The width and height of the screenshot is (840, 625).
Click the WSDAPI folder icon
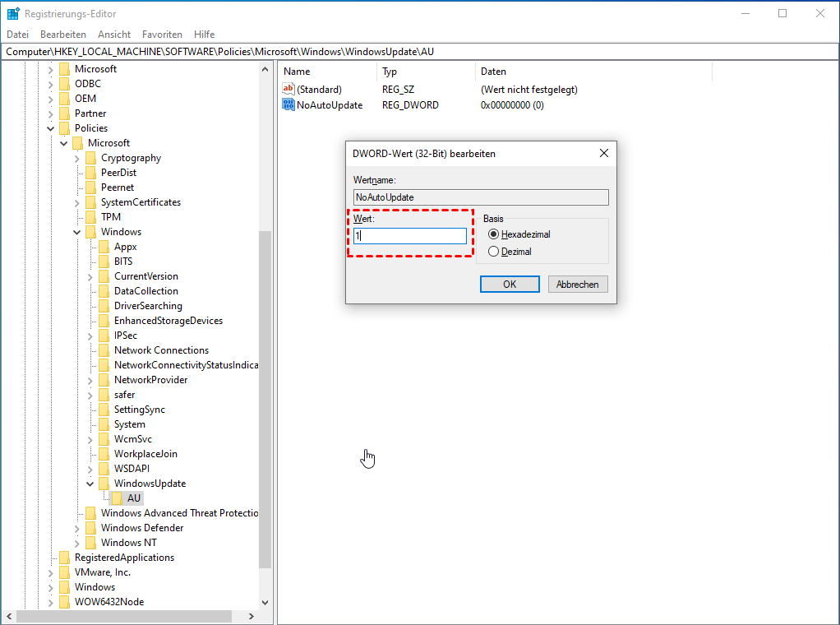(104, 469)
